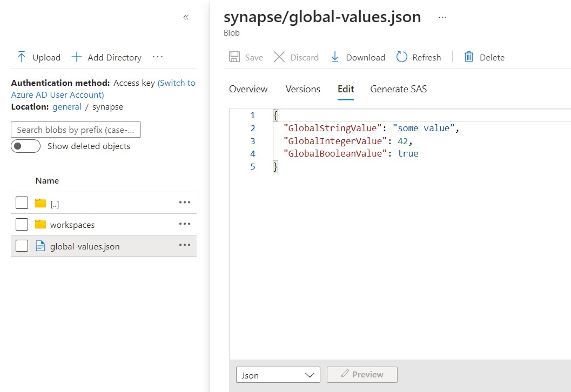Click the synapse location breadcrumb text

(108, 107)
